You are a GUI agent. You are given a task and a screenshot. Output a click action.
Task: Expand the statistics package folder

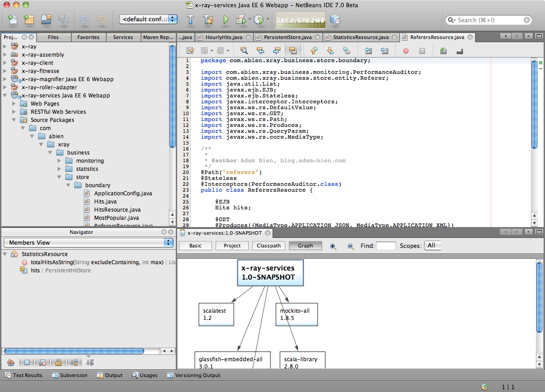59,169
